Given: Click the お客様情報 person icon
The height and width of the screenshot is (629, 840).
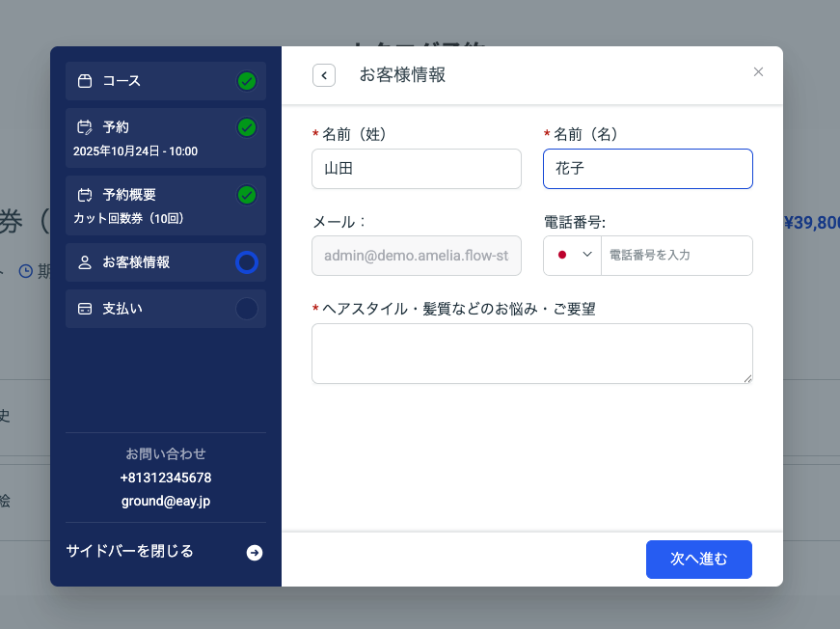Looking at the screenshot, I should (85, 262).
